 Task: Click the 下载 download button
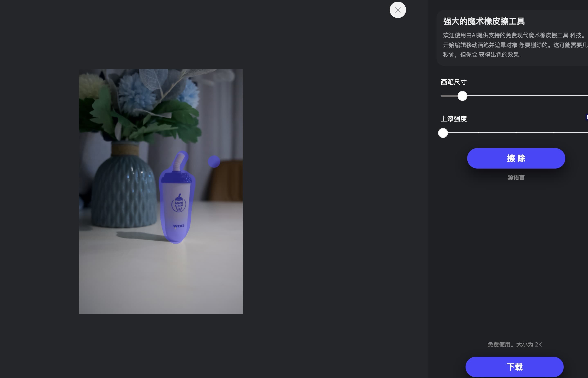[x=514, y=367]
